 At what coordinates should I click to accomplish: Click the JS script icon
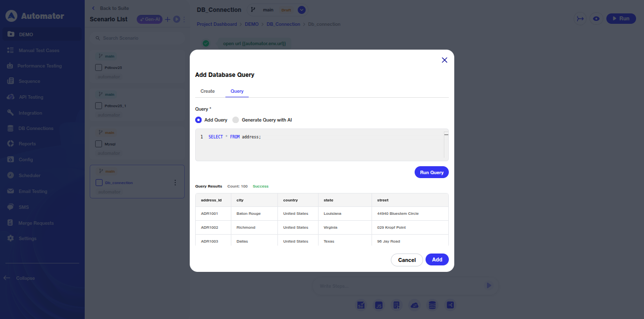(x=379, y=305)
